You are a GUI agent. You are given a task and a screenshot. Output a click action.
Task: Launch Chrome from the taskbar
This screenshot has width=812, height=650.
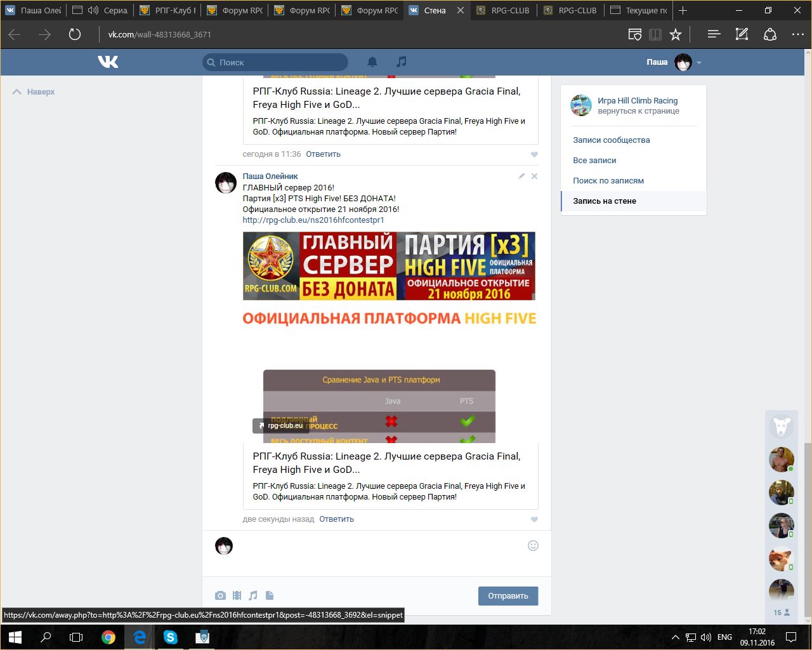pyautogui.click(x=108, y=637)
